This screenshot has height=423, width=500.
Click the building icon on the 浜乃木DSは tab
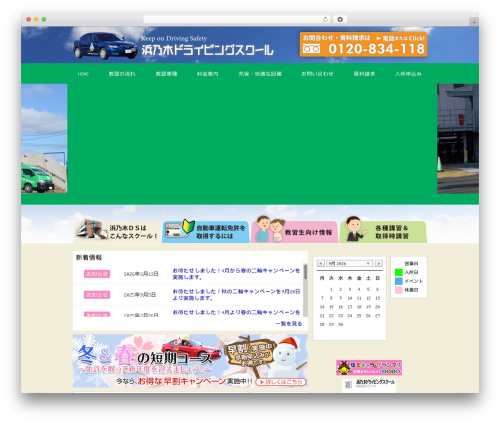pyautogui.click(x=91, y=229)
